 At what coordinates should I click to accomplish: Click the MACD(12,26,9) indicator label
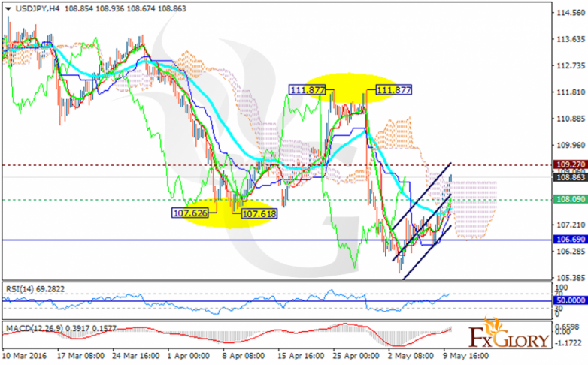[x=61, y=329]
